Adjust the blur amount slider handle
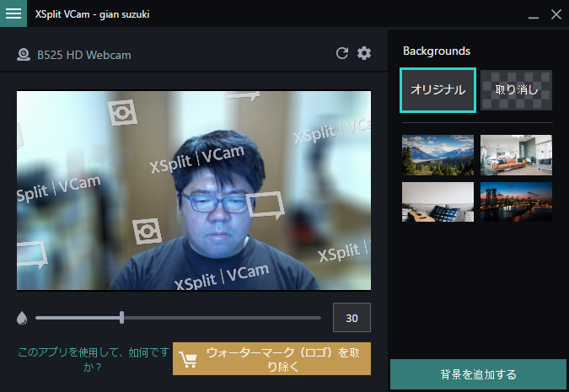Viewport: 569px width, 392px height. [x=122, y=318]
